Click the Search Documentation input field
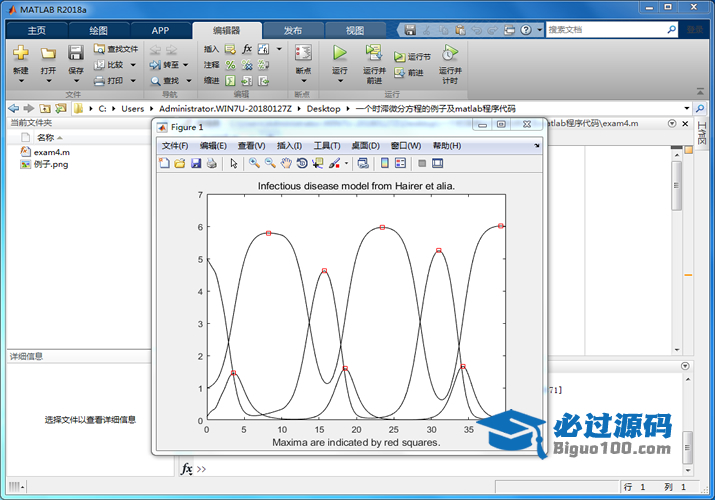The image size is (715, 500). tap(606, 30)
